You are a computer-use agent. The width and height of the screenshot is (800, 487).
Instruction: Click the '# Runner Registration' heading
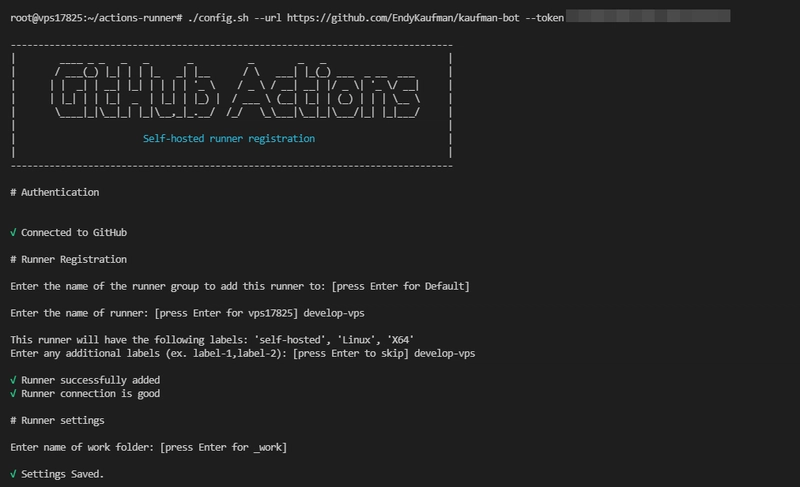(x=68, y=260)
